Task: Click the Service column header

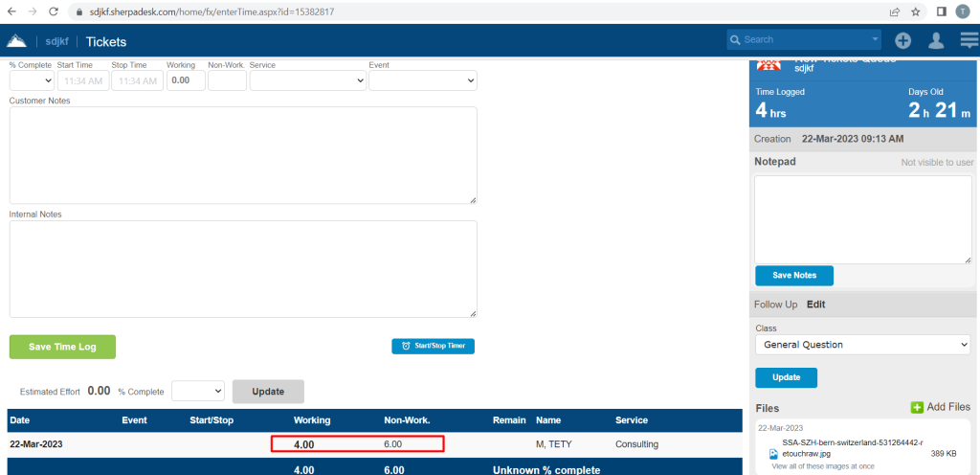Action: pyautogui.click(x=632, y=420)
